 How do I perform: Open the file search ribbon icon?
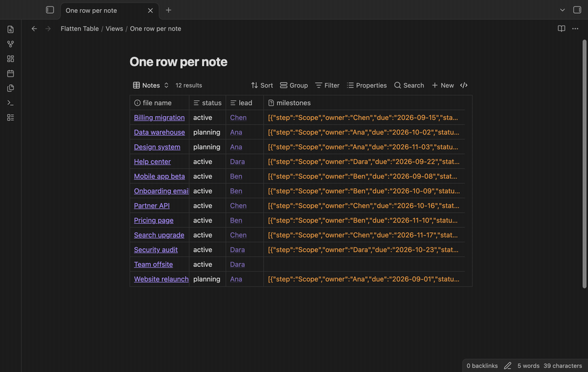click(10, 29)
